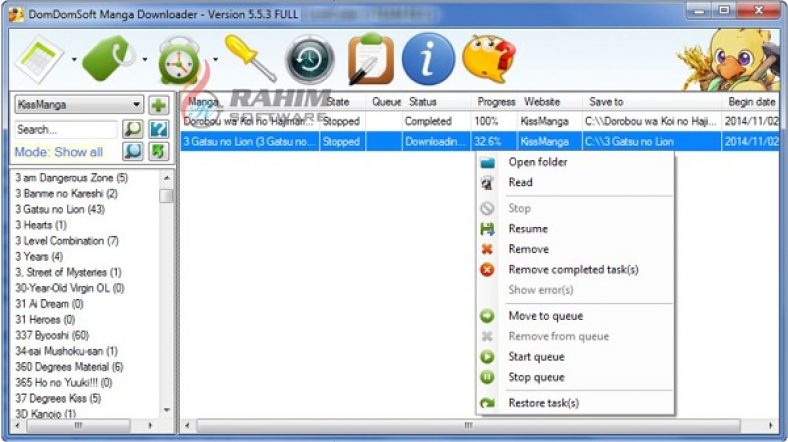The width and height of the screenshot is (788, 442).
Task: Click the Begin date column header
Action: 751,102
